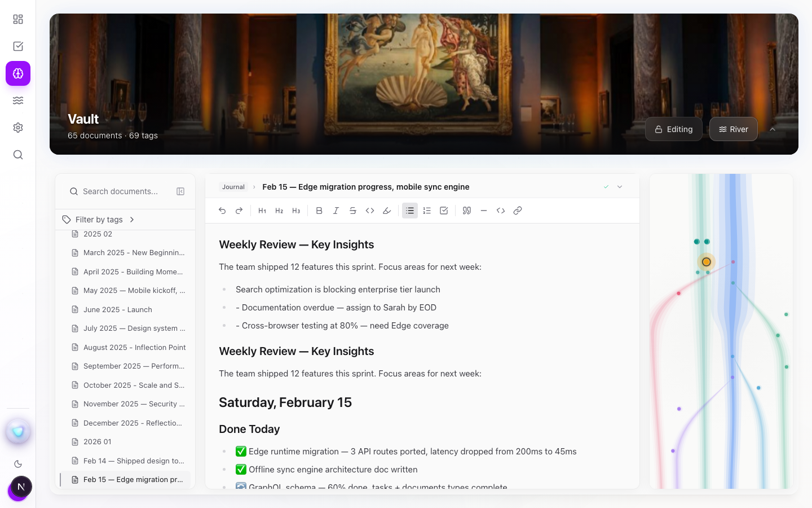Image resolution: width=812 pixels, height=508 pixels.
Task: Click the Journal breadcrumb tag
Action: tap(233, 187)
